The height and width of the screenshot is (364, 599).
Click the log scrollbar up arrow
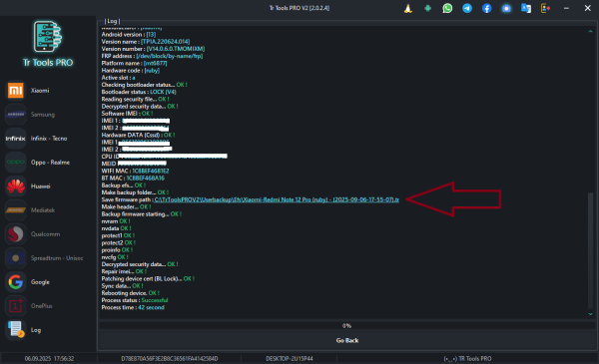(x=591, y=31)
